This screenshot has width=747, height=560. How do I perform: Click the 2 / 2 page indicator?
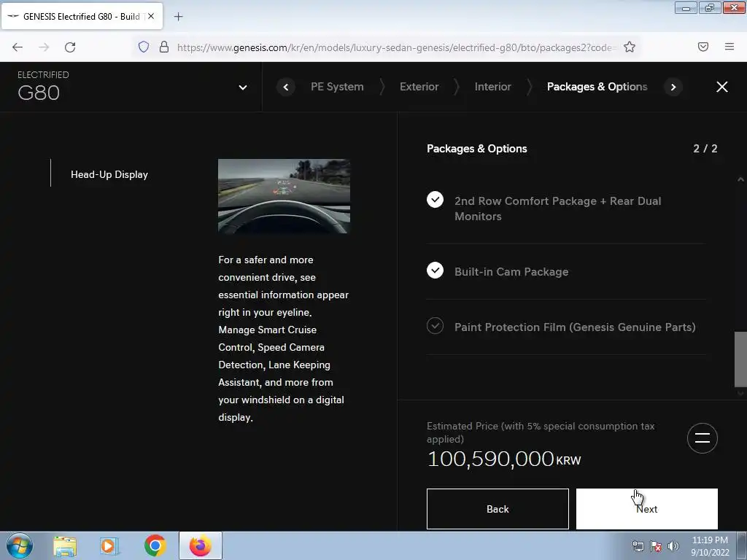[705, 149]
